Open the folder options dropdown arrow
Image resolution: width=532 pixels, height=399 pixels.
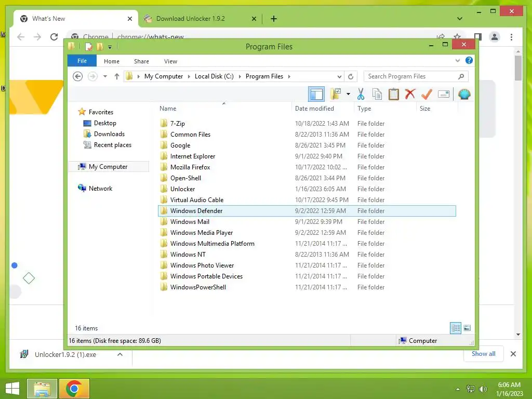tap(349, 94)
